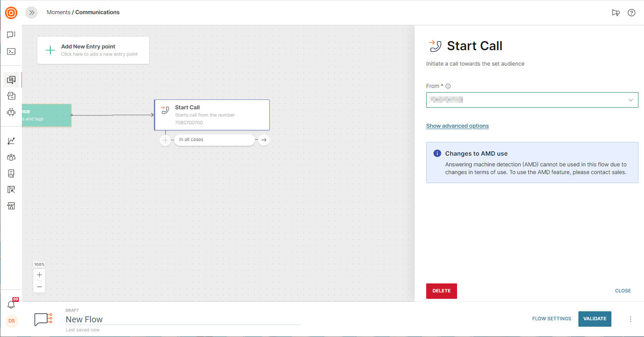This screenshot has width=644, height=337.
Task: Click the Last saved now status text
Action: pos(83,330)
